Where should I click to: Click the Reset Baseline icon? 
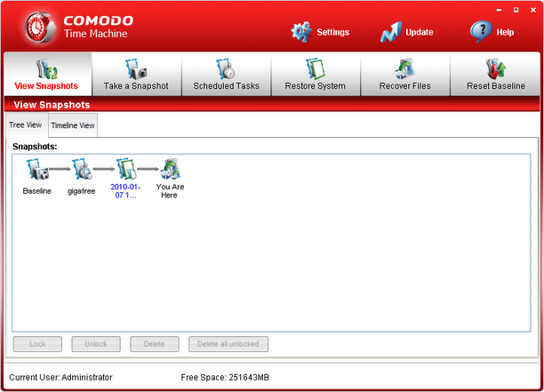tap(495, 68)
